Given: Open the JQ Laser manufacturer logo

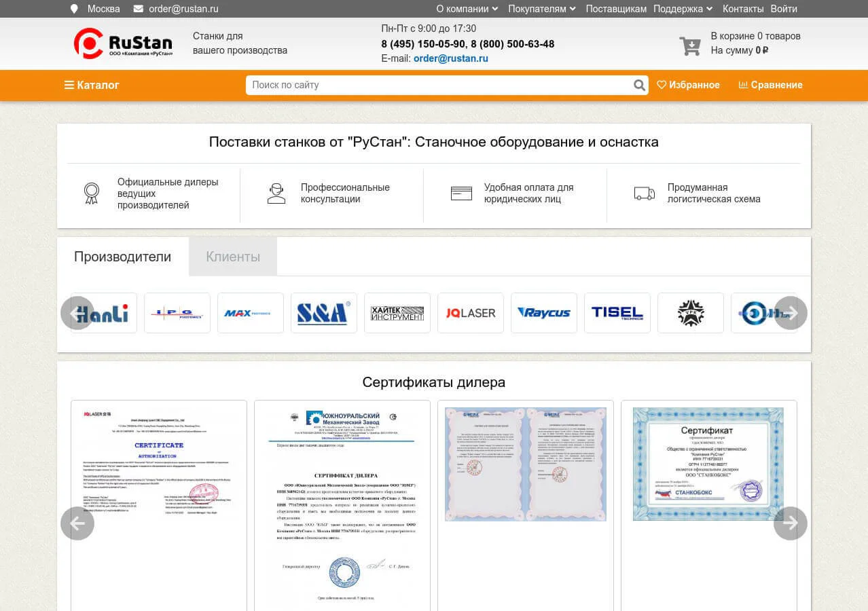Looking at the screenshot, I should (x=471, y=313).
